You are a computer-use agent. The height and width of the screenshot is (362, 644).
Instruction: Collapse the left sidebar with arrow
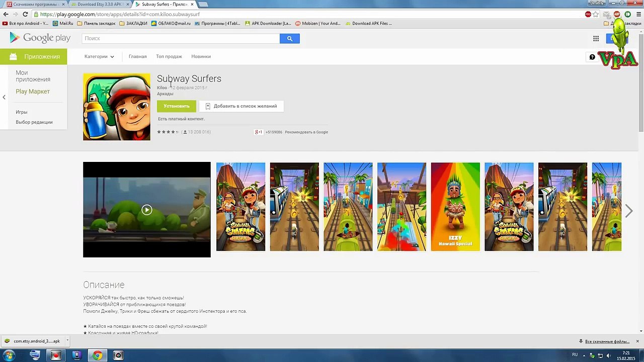click(4, 97)
